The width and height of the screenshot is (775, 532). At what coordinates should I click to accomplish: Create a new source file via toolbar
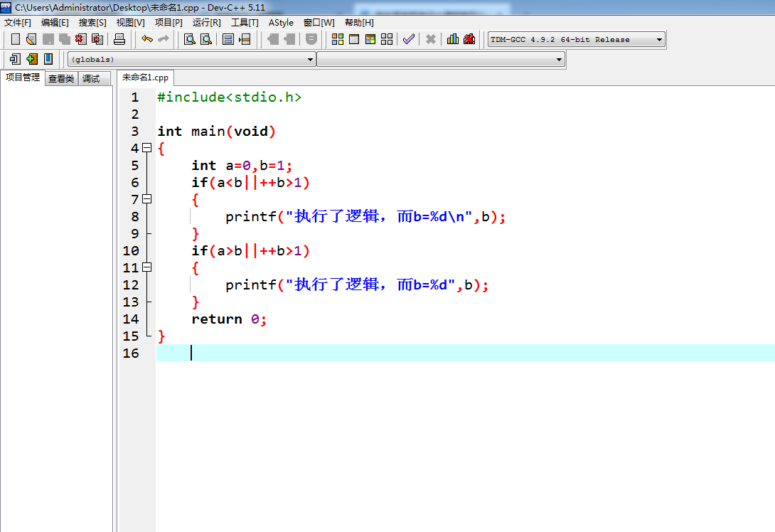coord(16,39)
